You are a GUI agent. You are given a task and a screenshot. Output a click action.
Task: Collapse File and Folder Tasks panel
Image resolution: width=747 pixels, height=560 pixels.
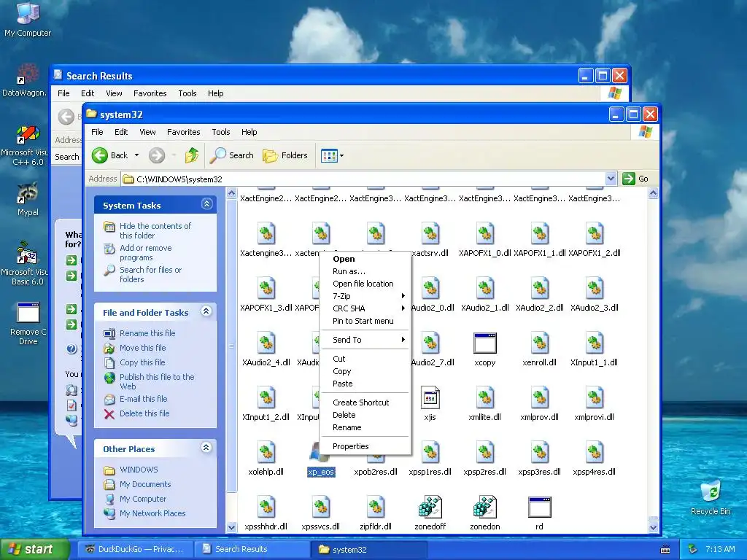(206, 311)
